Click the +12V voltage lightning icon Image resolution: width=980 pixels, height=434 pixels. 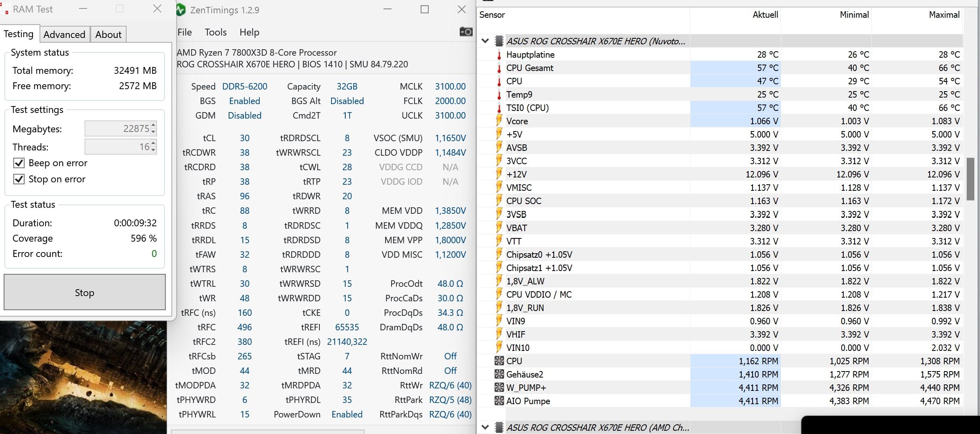[499, 174]
